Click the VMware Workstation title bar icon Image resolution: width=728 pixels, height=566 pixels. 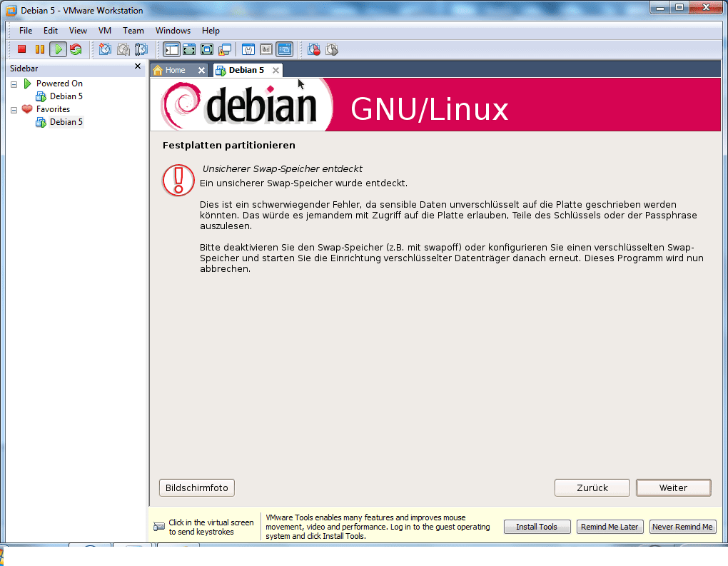pyautogui.click(x=11, y=10)
